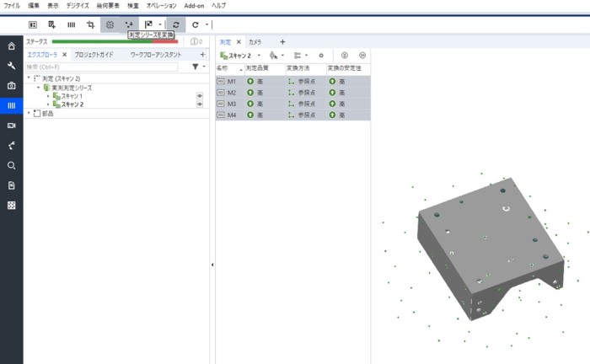Click the explorer filter funnel icon
590x364 pixels.
click(x=196, y=67)
